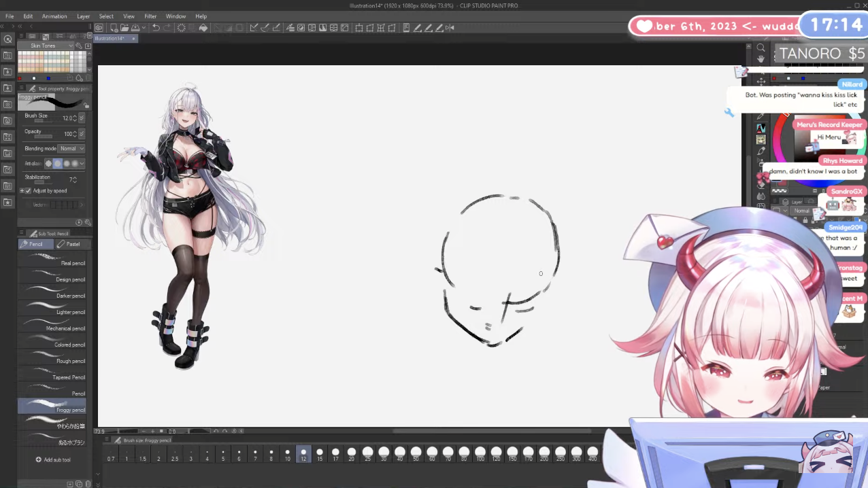This screenshot has width=868, height=488.
Task: Open the Animation menu
Action: coord(54,16)
